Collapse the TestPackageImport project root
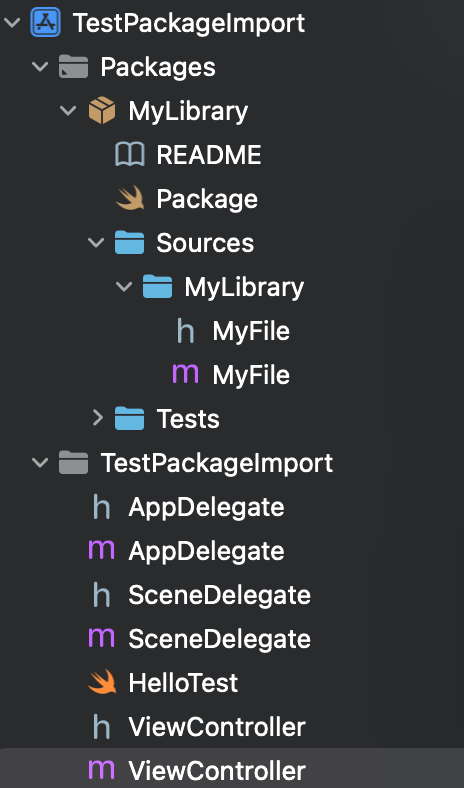Image resolution: width=464 pixels, height=788 pixels. (x=13, y=23)
